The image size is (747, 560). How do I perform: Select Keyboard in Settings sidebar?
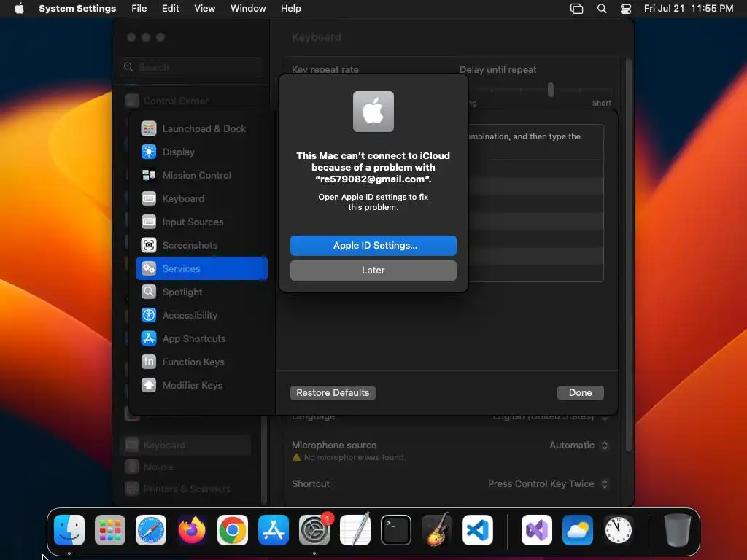pos(186,446)
